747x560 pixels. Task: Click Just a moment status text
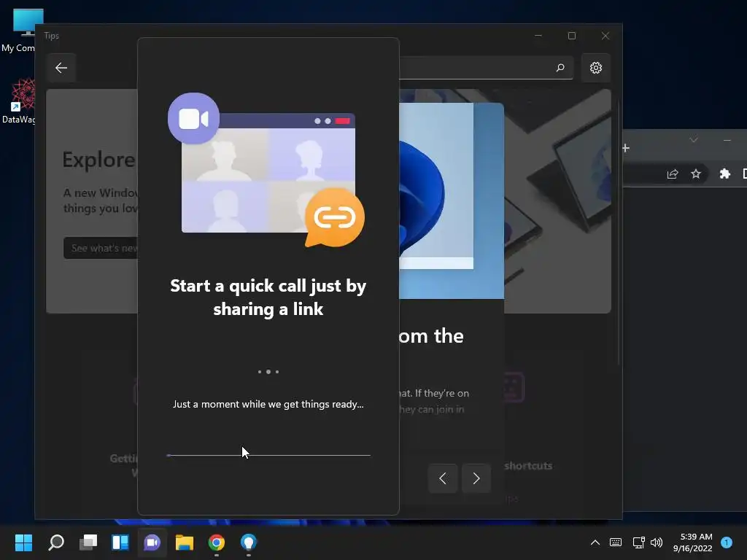pos(268,404)
